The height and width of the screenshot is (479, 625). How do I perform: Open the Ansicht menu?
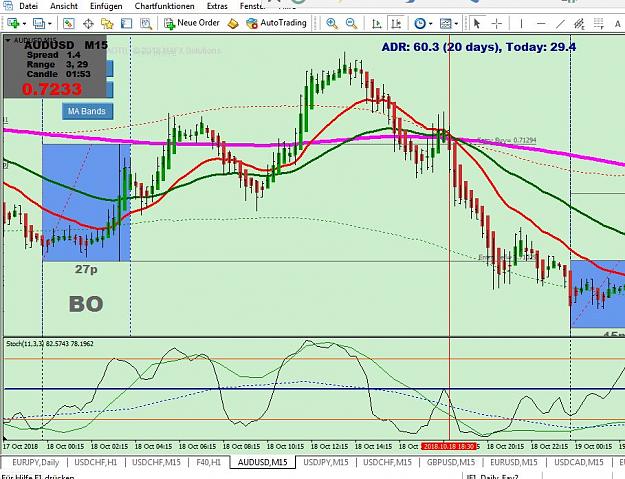pos(64,6)
